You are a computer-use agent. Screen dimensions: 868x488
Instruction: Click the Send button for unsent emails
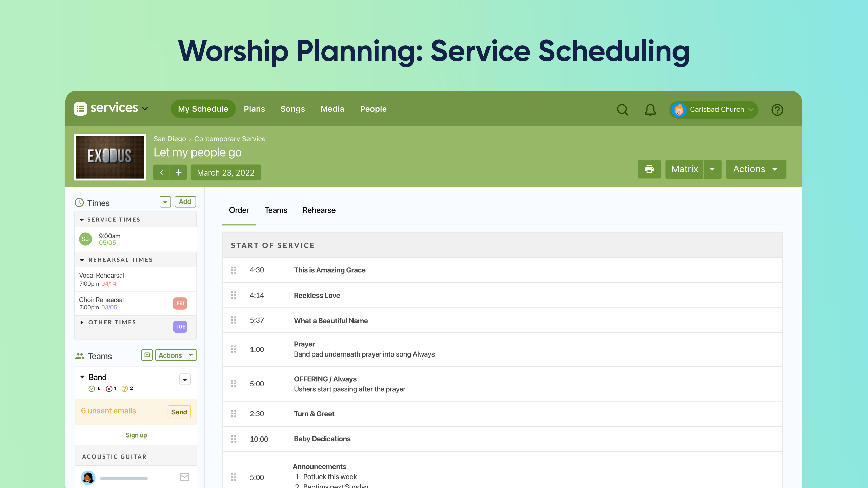[179, 412]
